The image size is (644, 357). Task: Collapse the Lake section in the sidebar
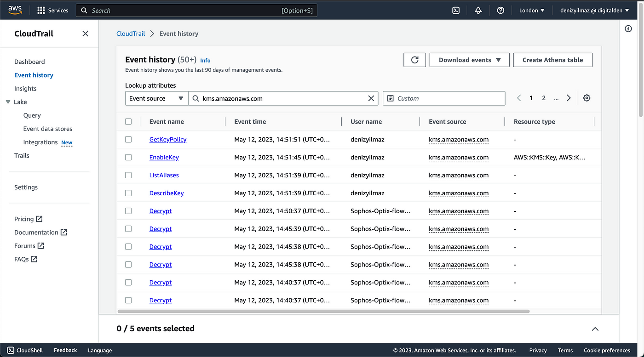coord(8,102)
